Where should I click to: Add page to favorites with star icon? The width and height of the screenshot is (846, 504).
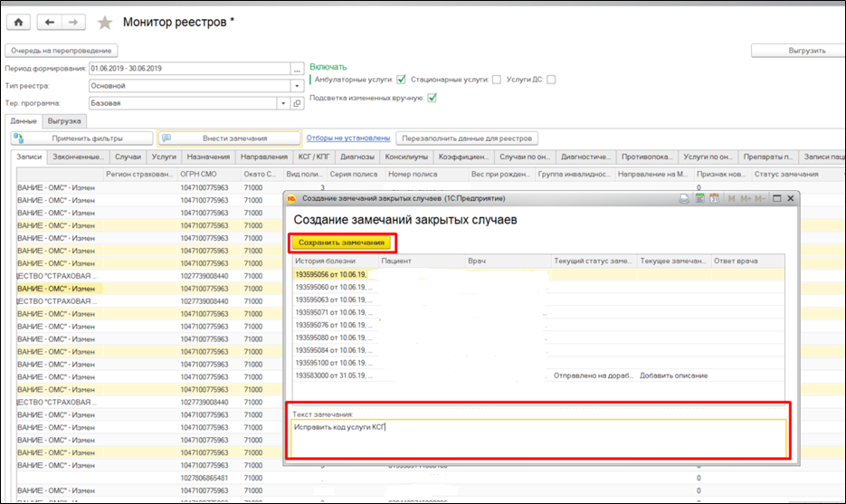point(105,22)
